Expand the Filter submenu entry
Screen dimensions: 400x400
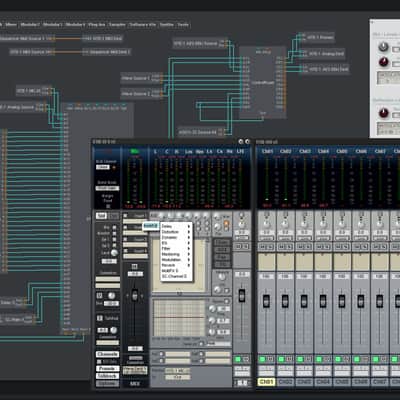[177, 248]
